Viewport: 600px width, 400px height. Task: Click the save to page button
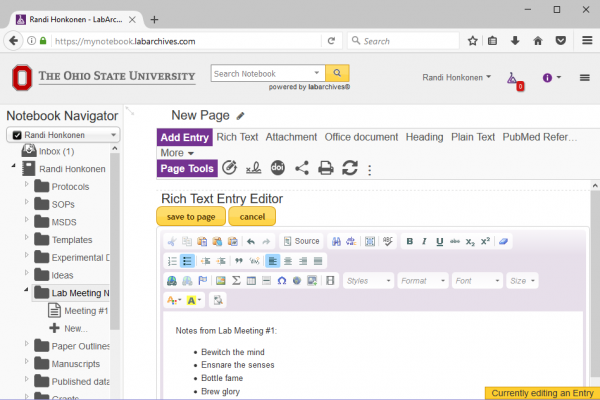click(x=191, y=217)
